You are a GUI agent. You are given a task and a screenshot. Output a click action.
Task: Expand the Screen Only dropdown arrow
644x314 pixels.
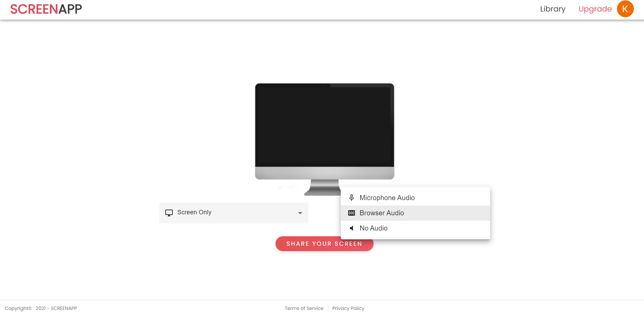click(x=300, y=213)
